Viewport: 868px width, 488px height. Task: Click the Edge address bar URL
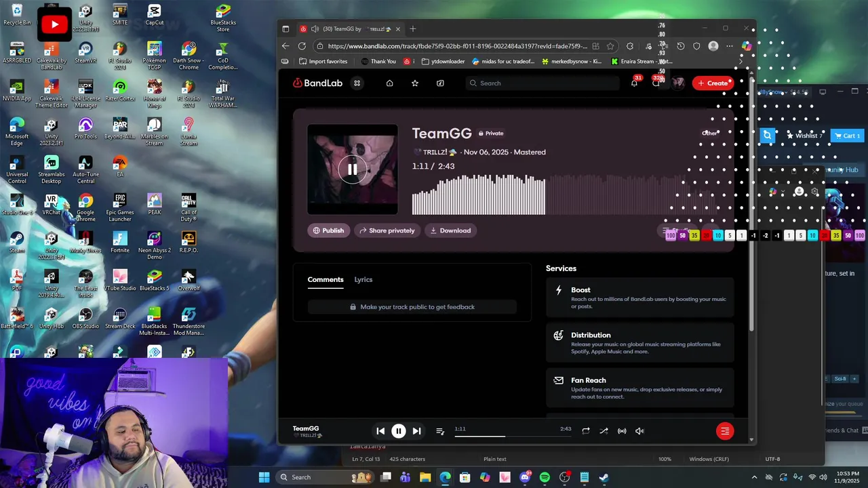tap(458, 46)
